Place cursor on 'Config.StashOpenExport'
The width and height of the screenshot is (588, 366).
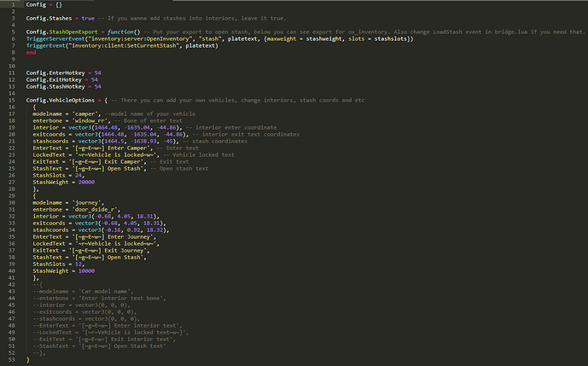(x=62, y=32)
